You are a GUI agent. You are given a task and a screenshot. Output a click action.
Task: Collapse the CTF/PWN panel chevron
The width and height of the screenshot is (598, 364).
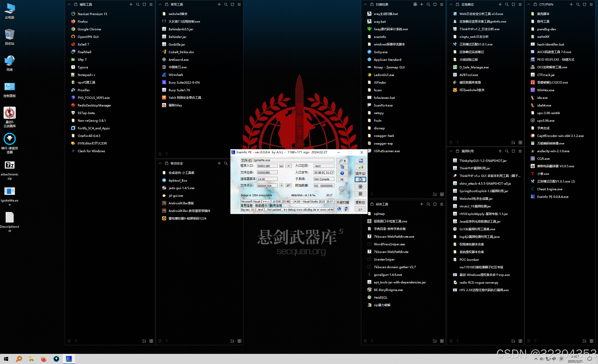(x=529, y=4)
